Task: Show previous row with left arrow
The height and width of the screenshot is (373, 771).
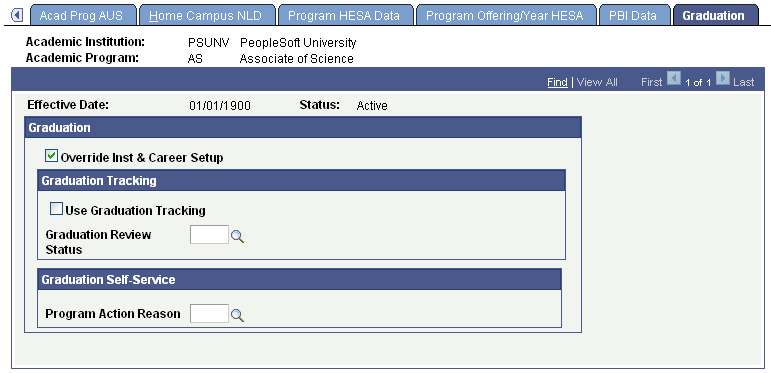Action: pyautogui.click(x=673, y=79)
